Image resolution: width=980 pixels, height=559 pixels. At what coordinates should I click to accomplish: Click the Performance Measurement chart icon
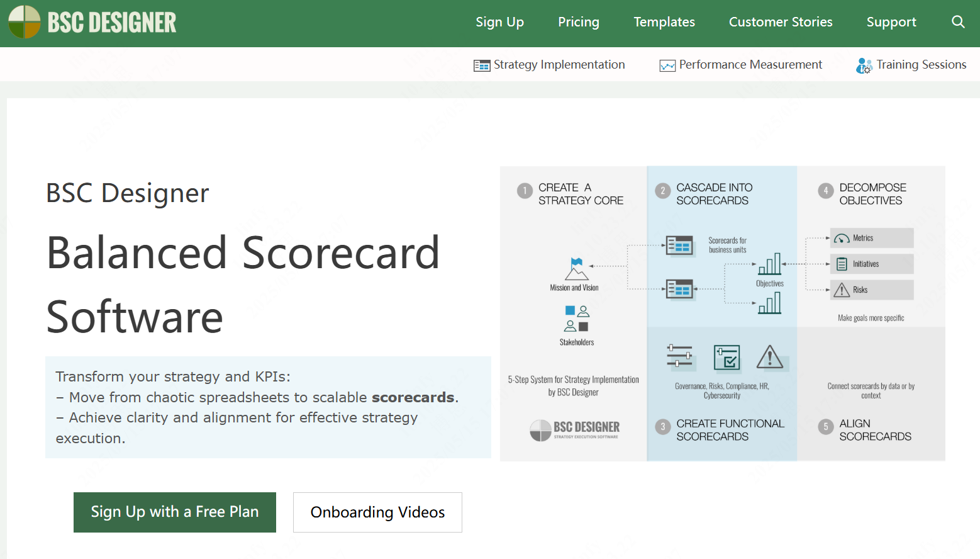coord(667,65)
